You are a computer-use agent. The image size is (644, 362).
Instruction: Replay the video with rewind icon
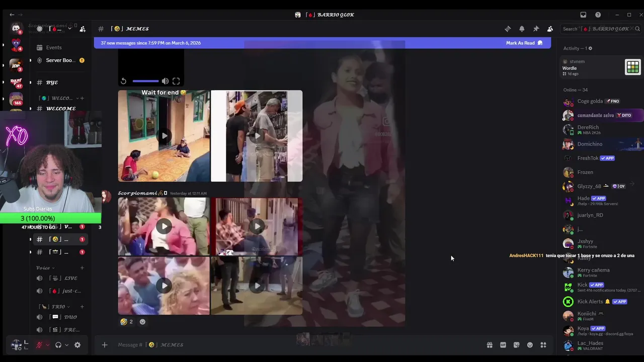(123, 81)
